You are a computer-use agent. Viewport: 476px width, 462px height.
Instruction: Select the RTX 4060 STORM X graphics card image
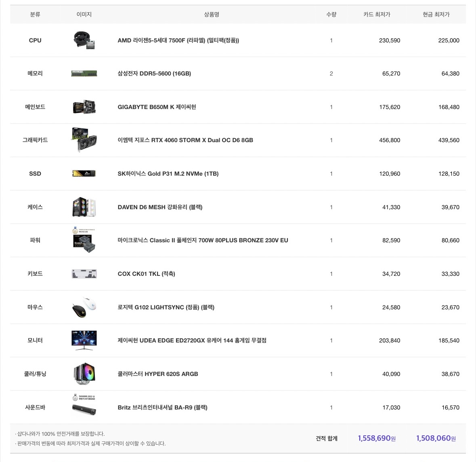84,140
